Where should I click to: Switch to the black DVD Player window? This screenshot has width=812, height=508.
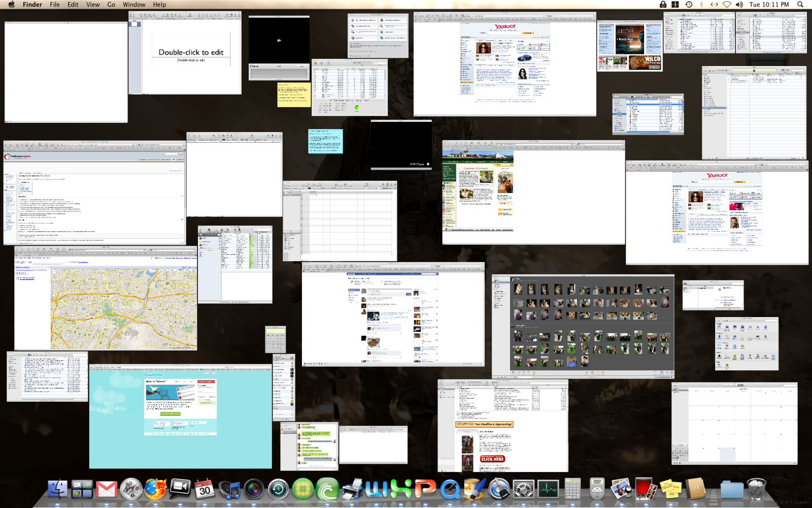pos(401,144)
